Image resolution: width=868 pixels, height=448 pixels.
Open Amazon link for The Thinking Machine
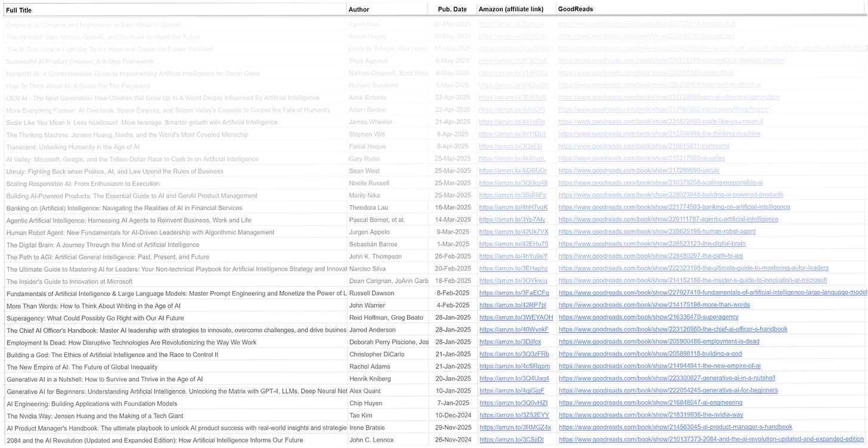(512, 134)
